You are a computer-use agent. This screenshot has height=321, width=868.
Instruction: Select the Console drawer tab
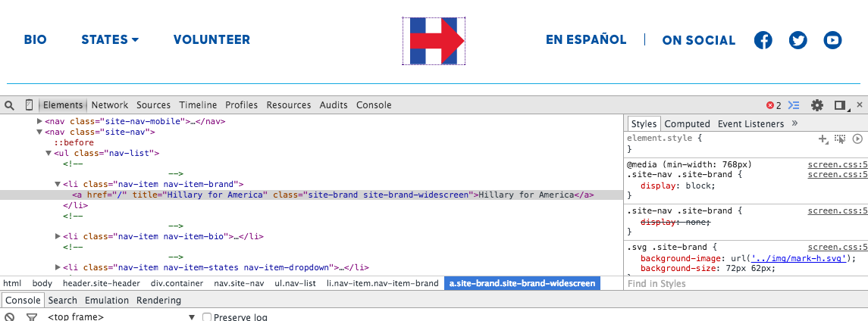pos(23,300)
